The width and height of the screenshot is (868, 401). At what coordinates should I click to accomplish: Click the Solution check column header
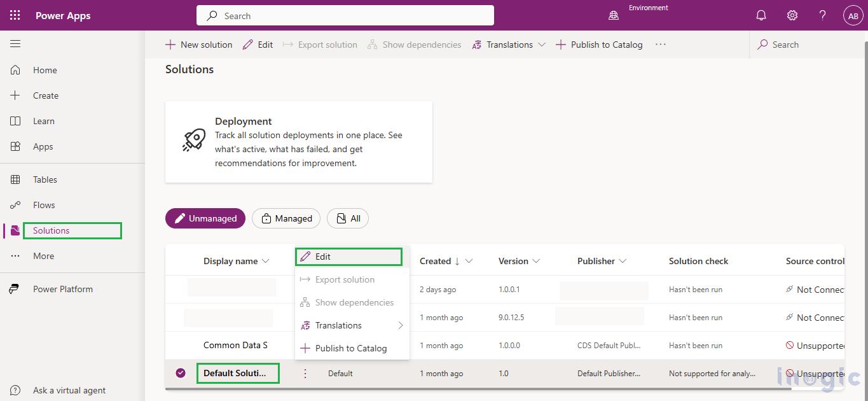[699, 261]
